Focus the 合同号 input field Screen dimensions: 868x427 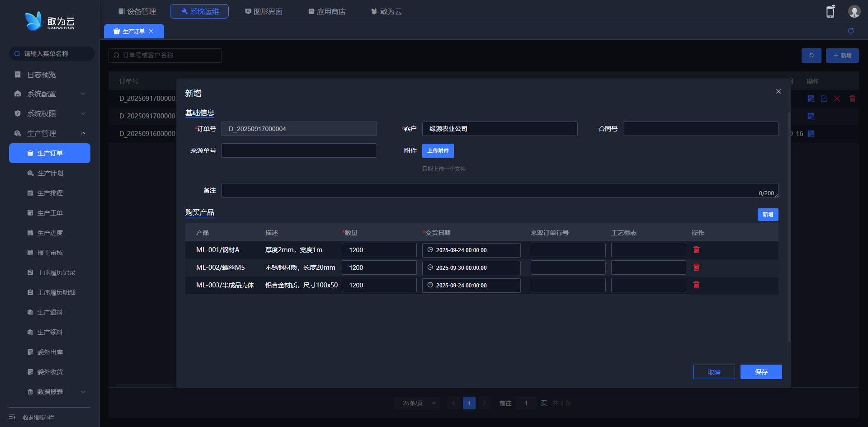(x=700, y=129)
